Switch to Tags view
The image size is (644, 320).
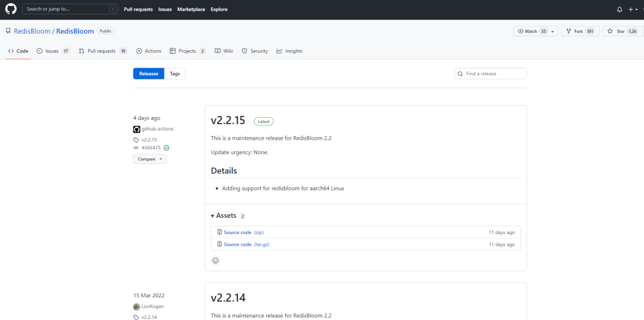coord(175,73)
